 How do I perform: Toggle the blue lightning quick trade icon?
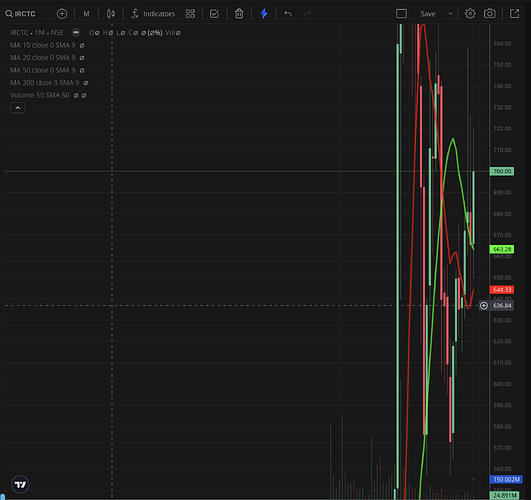264,14
